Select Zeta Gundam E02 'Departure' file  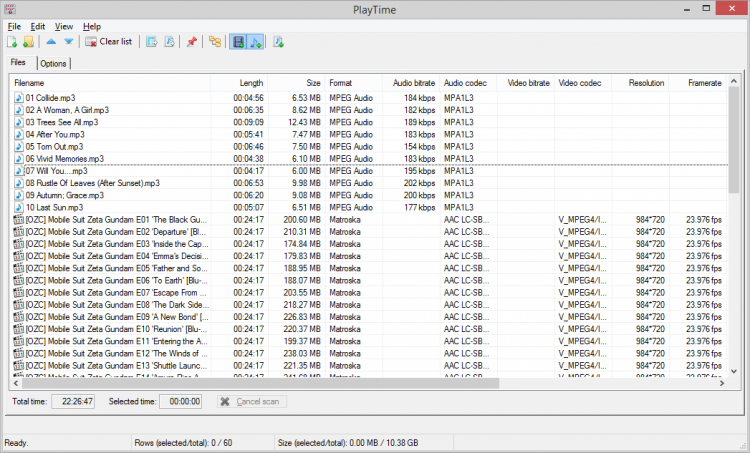click(116, 232)
